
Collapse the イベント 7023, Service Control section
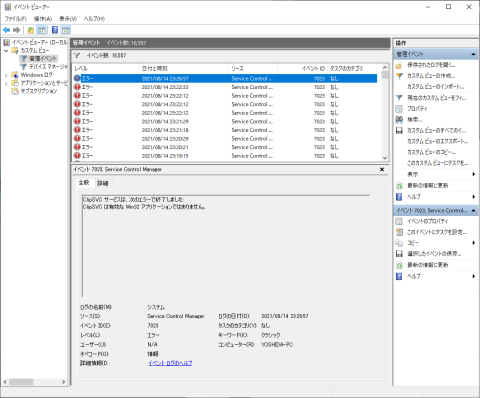473,211
